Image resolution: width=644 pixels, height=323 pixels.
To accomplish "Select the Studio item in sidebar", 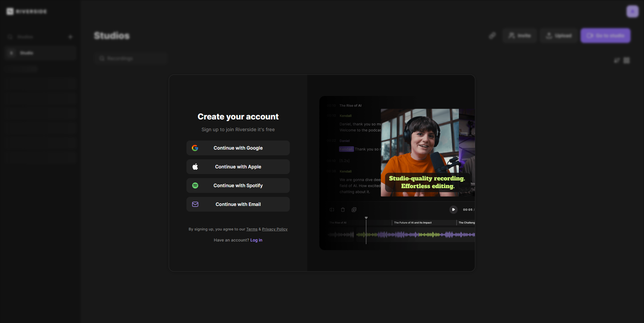I will [x=41, y=53].
